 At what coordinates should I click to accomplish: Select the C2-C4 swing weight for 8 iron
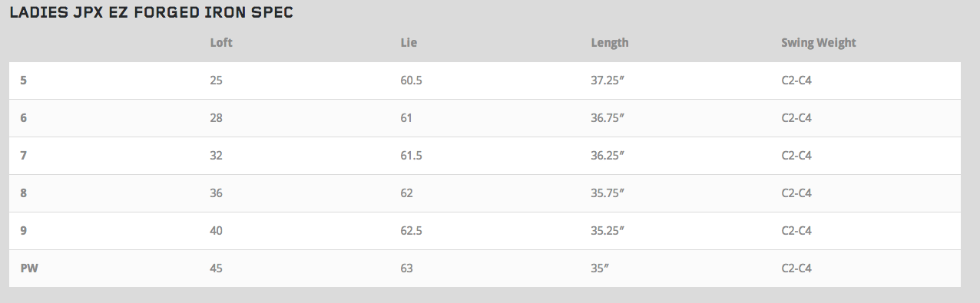[796, 193]
